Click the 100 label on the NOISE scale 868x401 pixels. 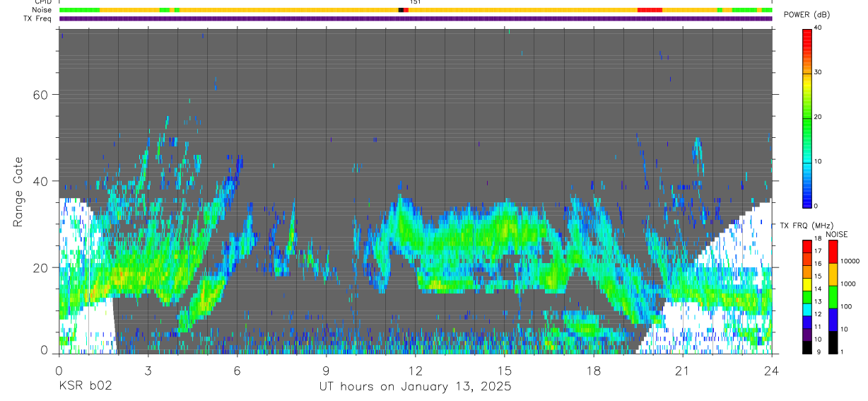coord(846,306)
